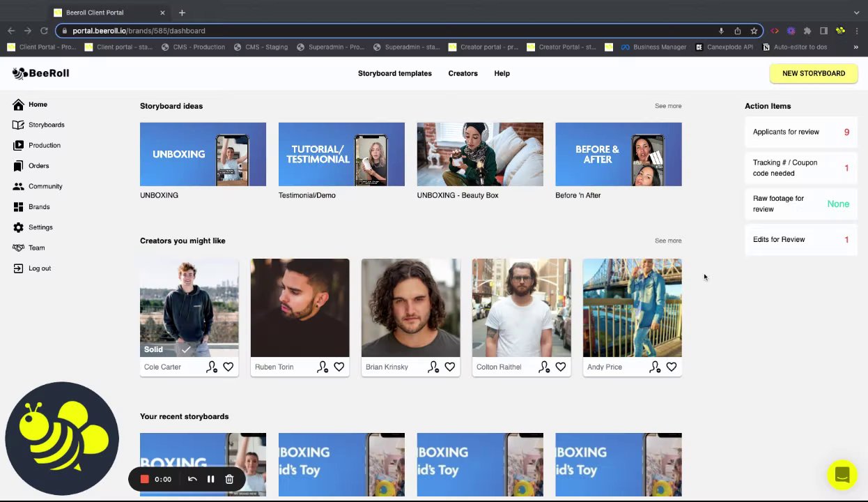
Task: Click follow icon for Andy Price
Action: tap(655, 367)
